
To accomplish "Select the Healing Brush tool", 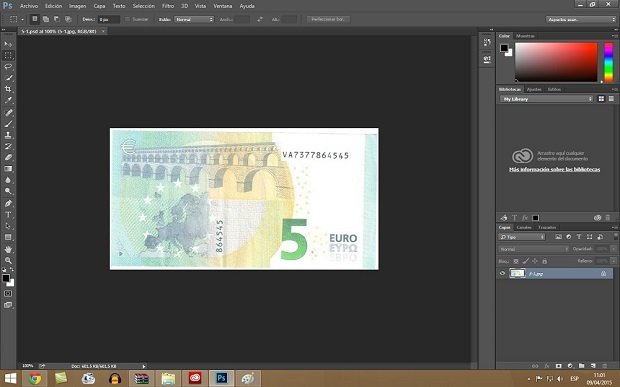I will (x=8, y=112).
